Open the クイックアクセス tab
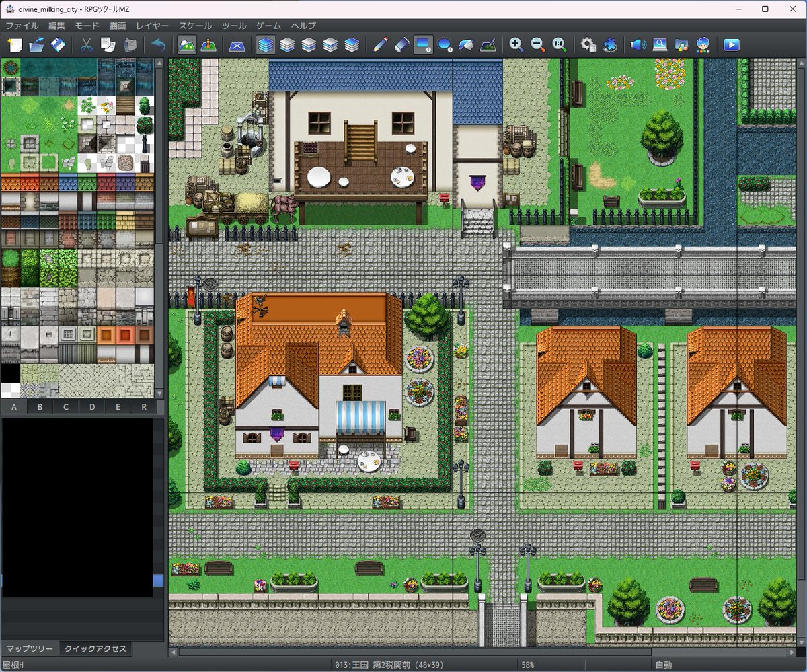 [95, 649]
